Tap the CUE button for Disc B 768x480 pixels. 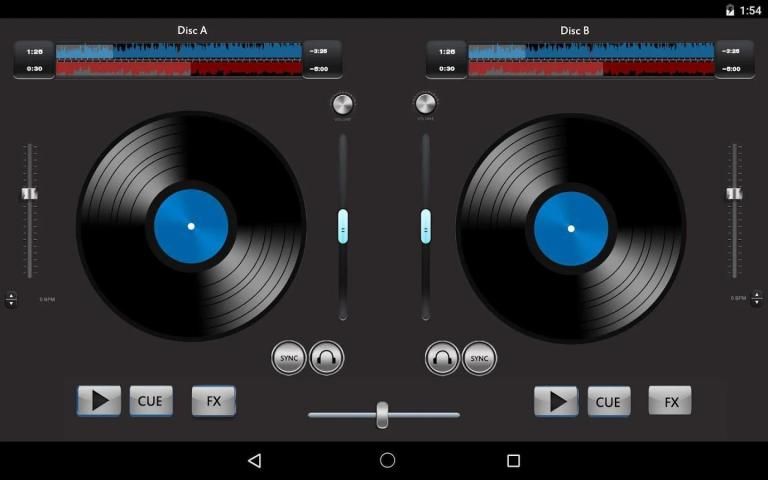point(608,401)
